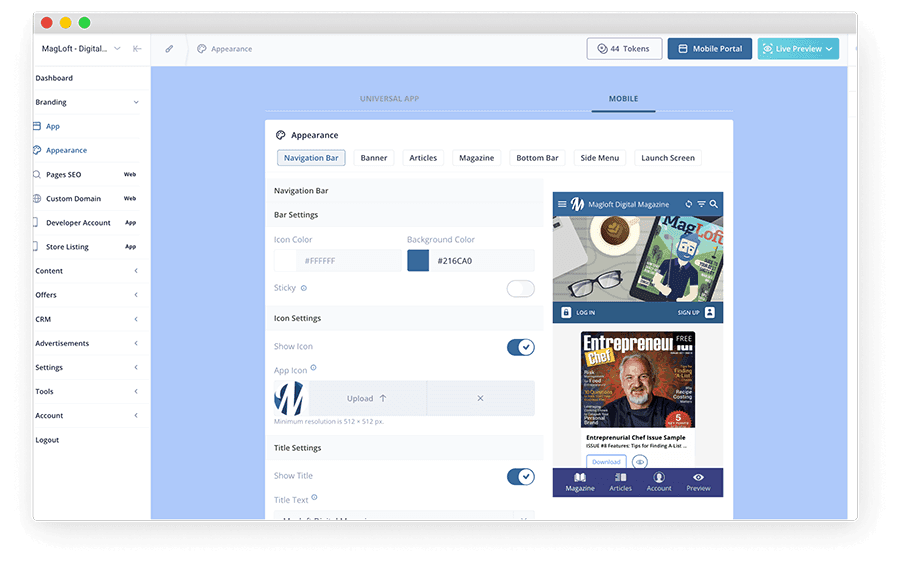Turn off the Show Icon toggle
The width and height of the screenshot is (900, 565).
(x=520, y=347)
